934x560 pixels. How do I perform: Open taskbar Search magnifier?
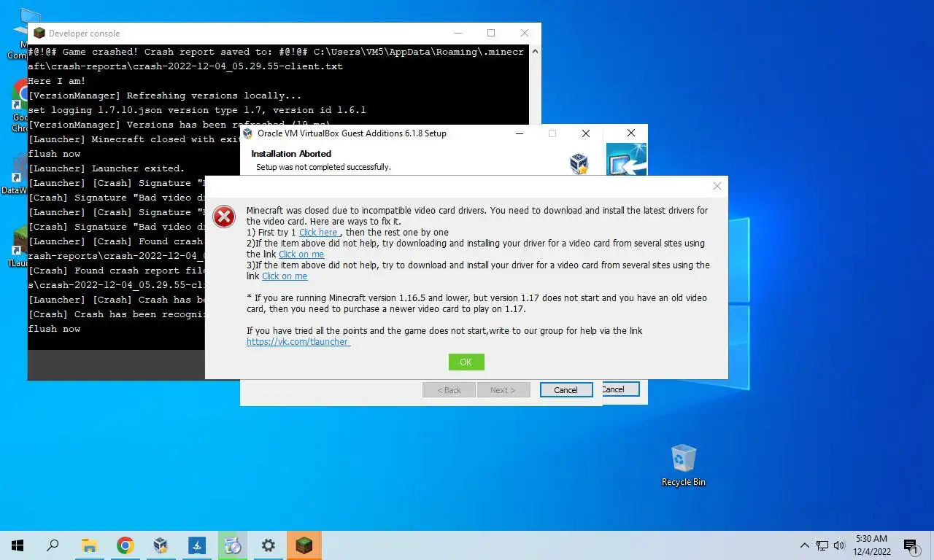pos(53,545)
